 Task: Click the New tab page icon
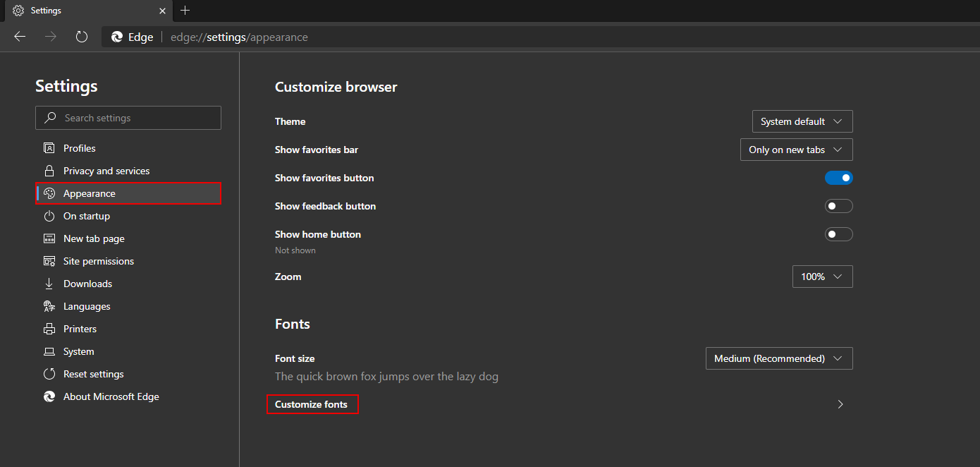coord(49,238)
